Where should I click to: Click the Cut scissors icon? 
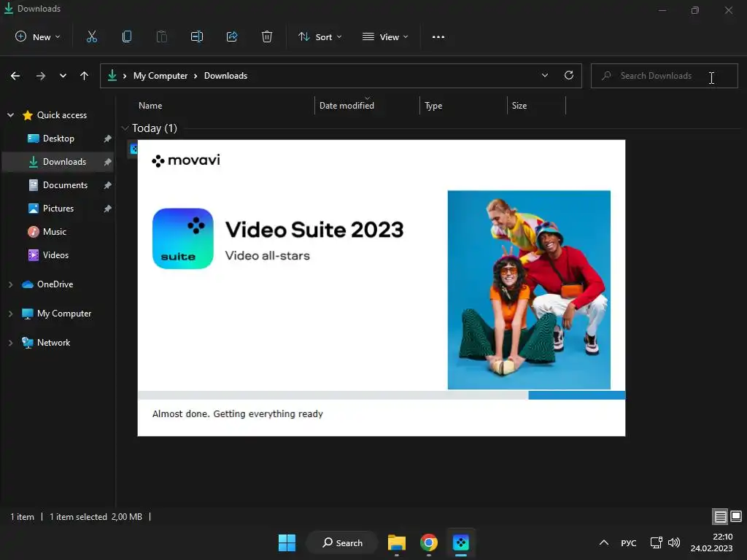click(x=92, y=36)
